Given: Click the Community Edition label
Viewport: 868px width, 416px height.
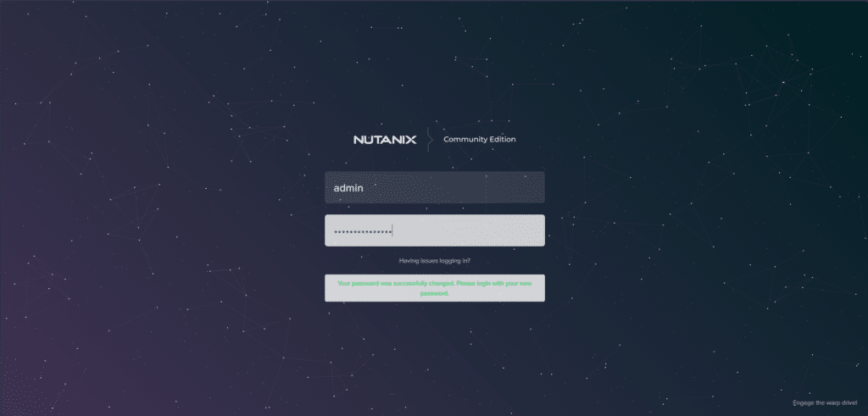Looking at the screenshot, I should coord(479,140).
